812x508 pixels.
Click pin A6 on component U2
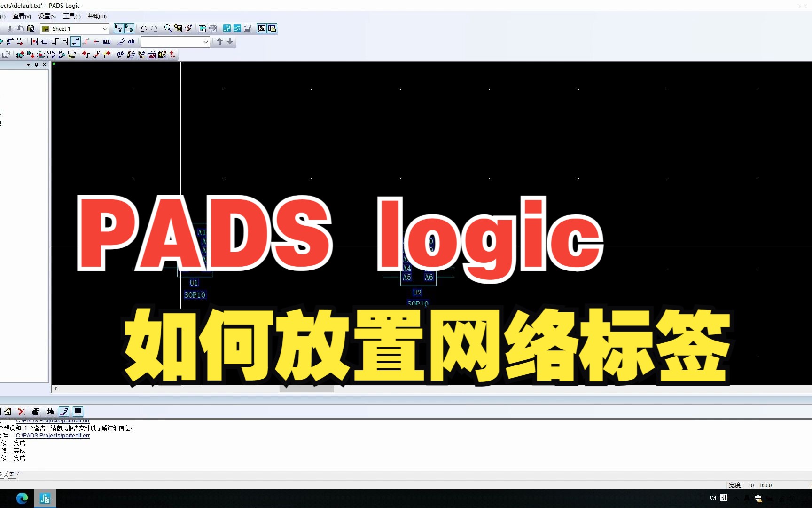pos(429,278)
